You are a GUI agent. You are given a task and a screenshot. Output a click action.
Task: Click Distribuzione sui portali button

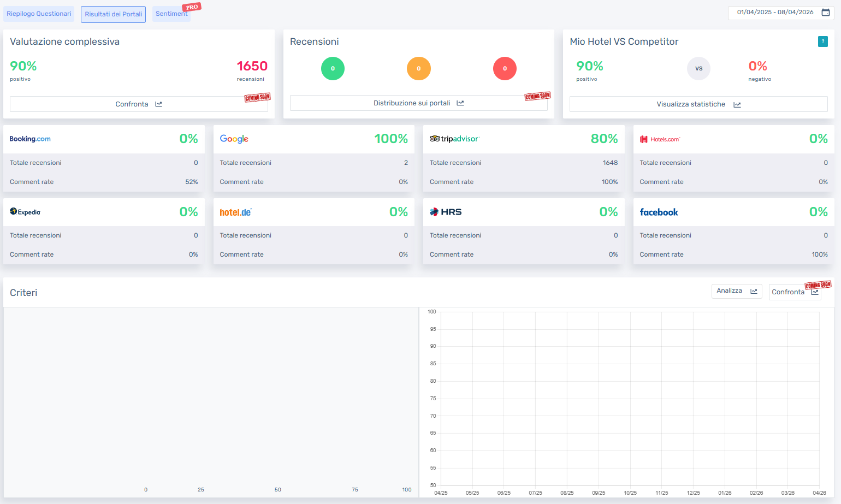(418, 103)
